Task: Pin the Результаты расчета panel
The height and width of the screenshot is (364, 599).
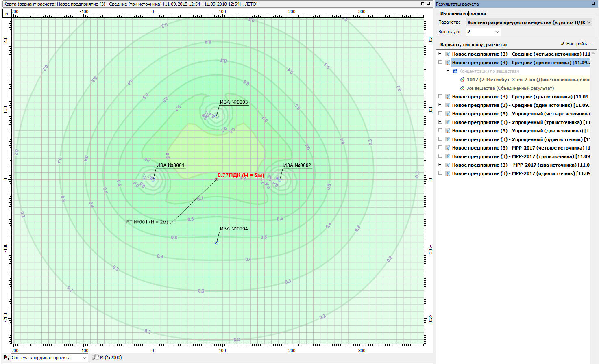Action: pos(594,4)
